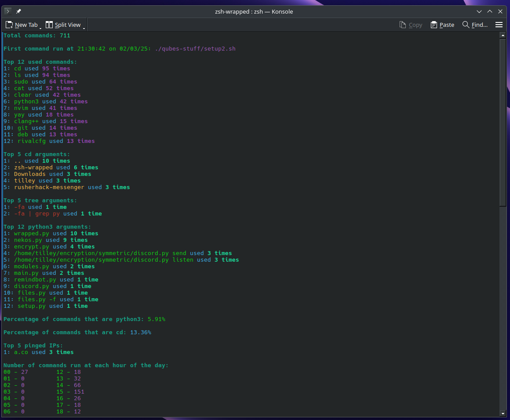Minimize the Konsole window
The width and height of the screenshot is (510, 420).
click(479, 11)
